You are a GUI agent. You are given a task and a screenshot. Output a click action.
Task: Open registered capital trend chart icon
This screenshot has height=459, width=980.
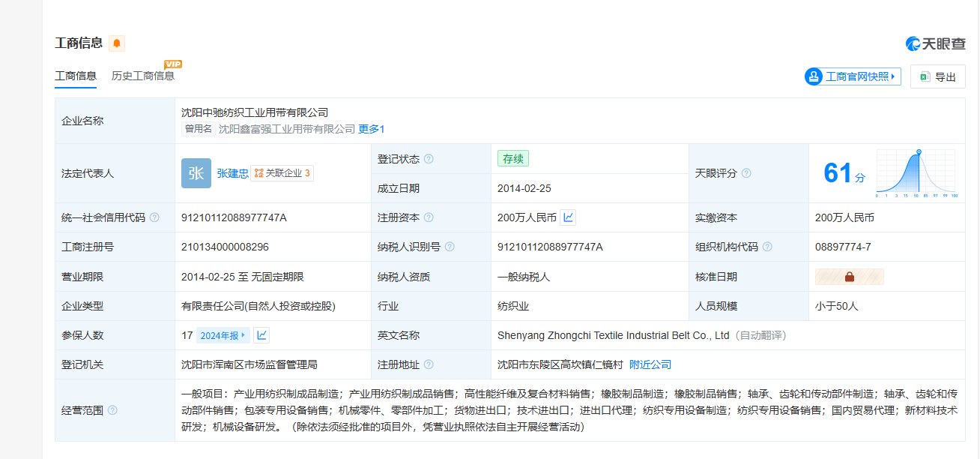568,217
